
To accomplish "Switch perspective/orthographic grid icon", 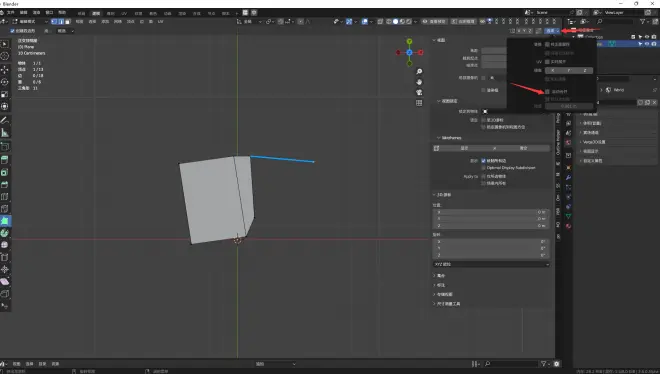I will tap(419, 103).
